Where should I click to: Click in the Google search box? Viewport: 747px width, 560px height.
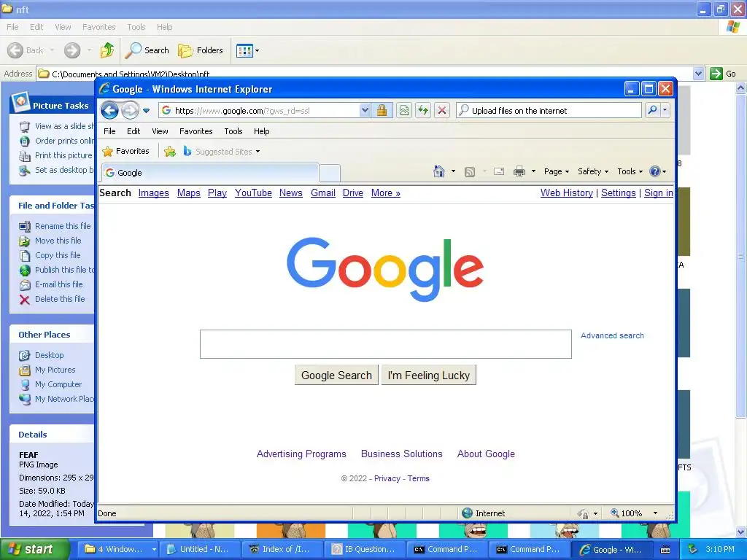[x=385, y=344]
